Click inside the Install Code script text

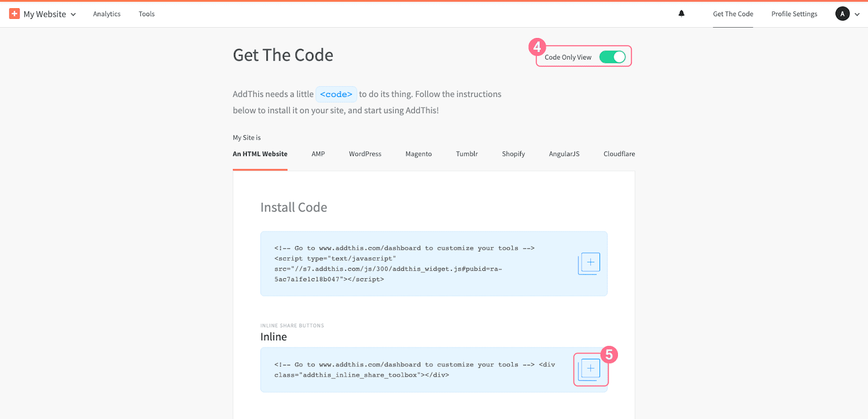tap(404, 264)
